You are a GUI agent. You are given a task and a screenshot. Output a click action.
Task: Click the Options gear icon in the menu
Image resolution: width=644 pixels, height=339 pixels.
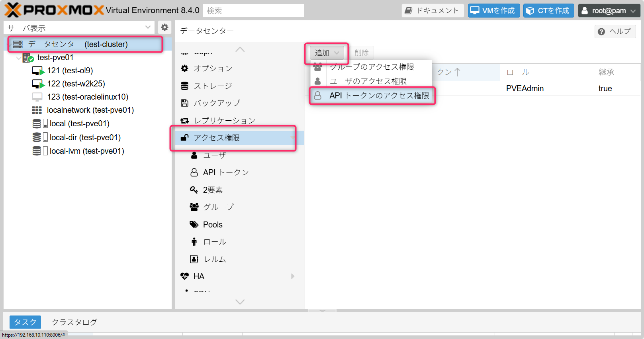click(x=184, y=68)
